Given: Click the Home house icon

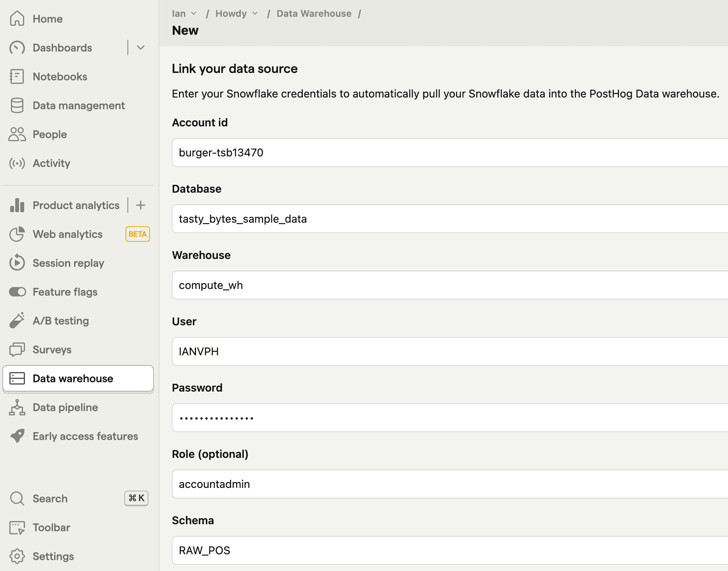Looking at the screenshot, I should [17, 19].
